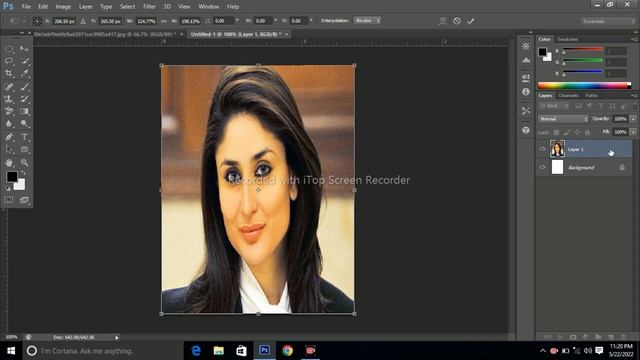640x360 pixels.
Task: Open the File menu
Action: click(26, 7)
